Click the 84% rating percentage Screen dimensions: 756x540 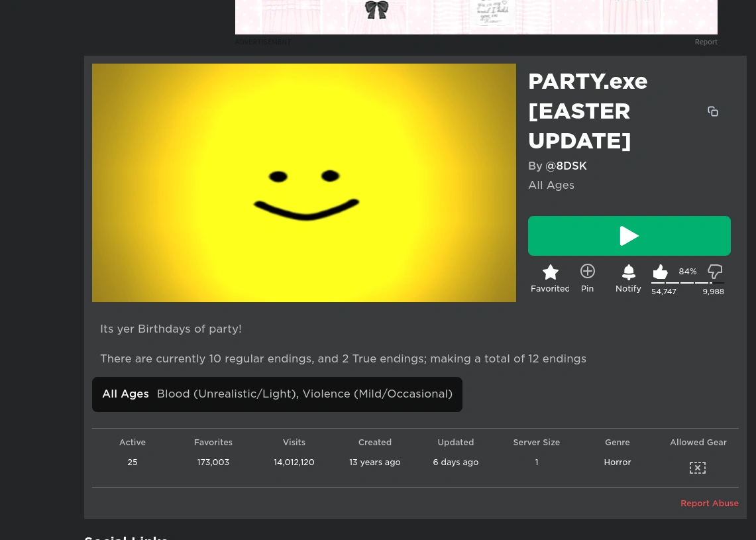pyautogui.click(x=687, y=271)
